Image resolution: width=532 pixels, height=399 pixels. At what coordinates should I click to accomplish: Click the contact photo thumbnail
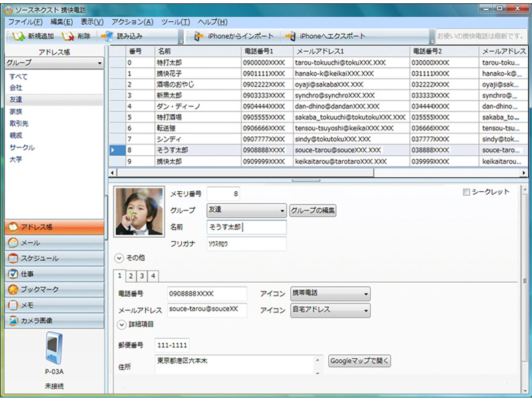pyautogui.click(x=139, y=211)
